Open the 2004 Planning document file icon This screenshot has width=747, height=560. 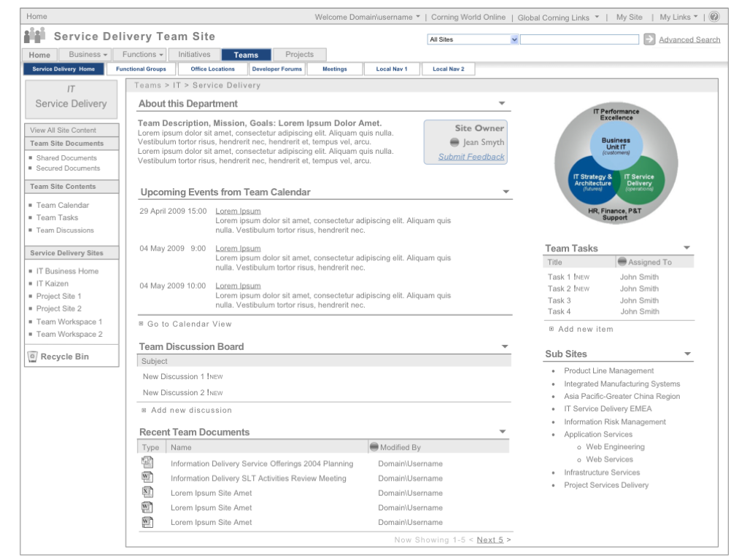coord(147,462)
